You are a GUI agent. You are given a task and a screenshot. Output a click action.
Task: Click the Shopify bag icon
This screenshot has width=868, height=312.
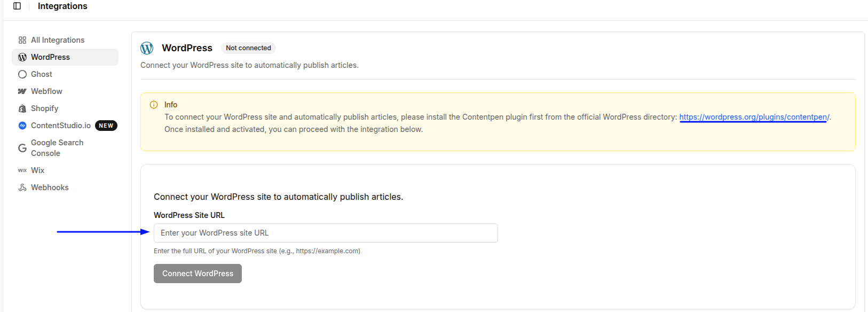pyautogui.click(x=22, y=108)
